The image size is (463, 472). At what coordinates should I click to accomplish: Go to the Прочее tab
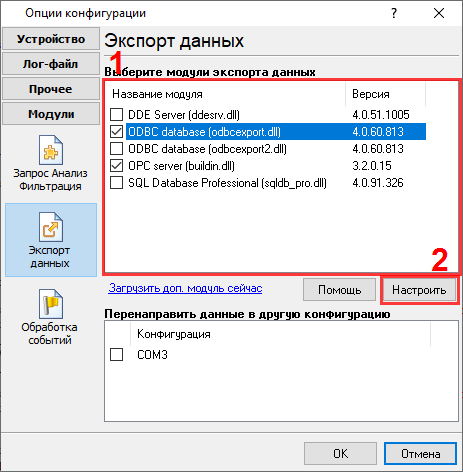(51, 89)
